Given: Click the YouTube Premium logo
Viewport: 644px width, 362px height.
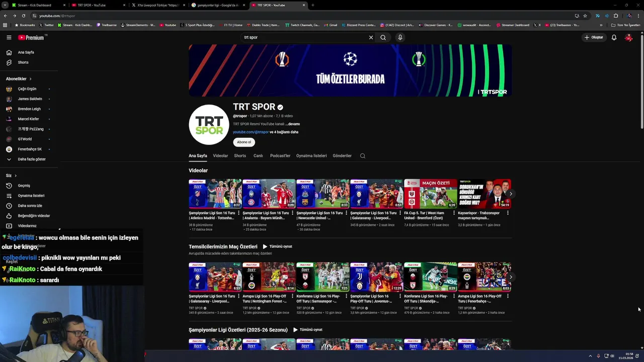Looking at the screenshot, I should (31, 37).
